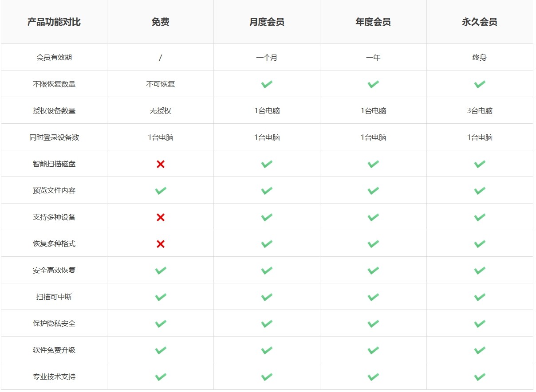Click 永久会员 checkmark in 保护隐私安全 row
536x392 pixels.
click(480, 324)
